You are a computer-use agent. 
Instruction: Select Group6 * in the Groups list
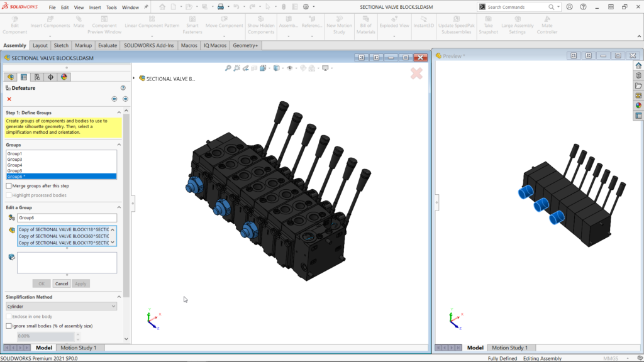pyautogui.click(x=61, y=177)
